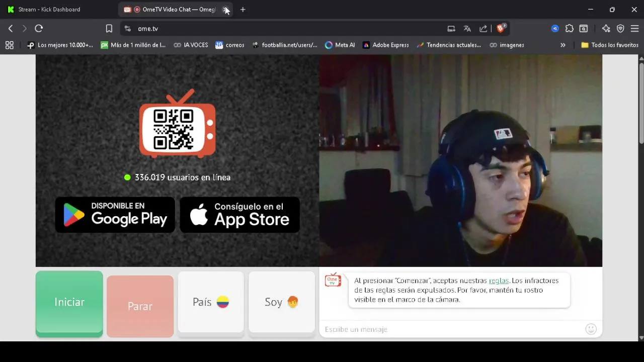Screen dimensions: 644x362
Task: Select the OmeTV Video Chat tab
Action: (176, 10)
